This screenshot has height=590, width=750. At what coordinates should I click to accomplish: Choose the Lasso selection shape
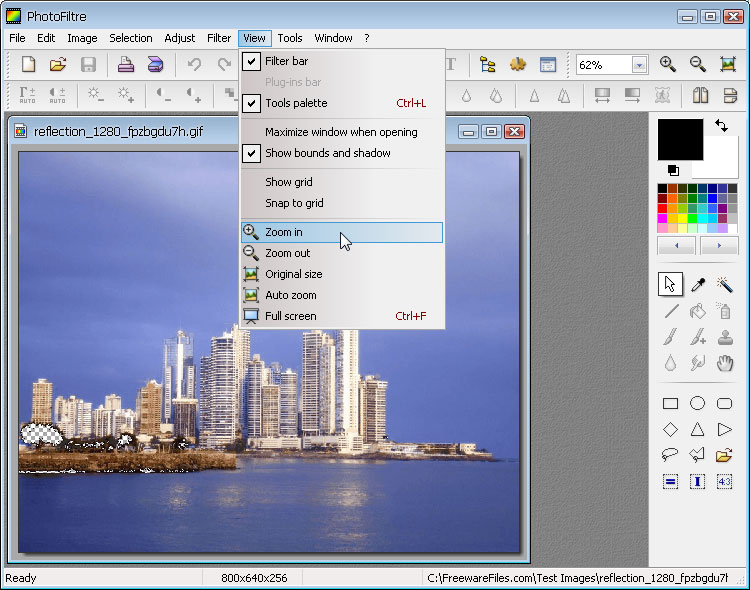point(670,455)
